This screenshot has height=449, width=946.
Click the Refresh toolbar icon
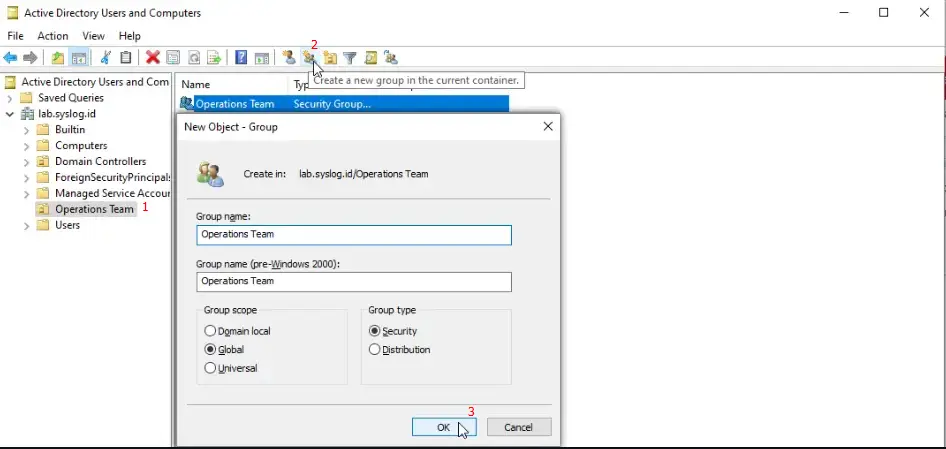194,58
